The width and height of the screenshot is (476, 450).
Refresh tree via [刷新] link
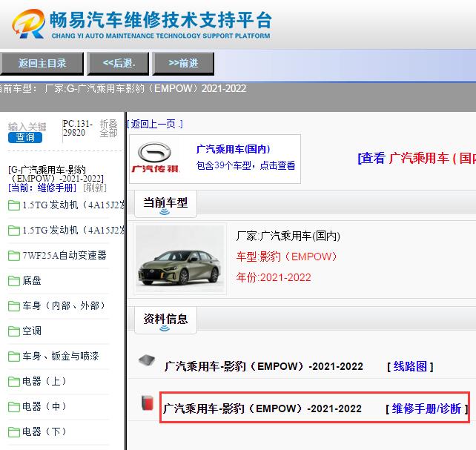pos(95,188)
